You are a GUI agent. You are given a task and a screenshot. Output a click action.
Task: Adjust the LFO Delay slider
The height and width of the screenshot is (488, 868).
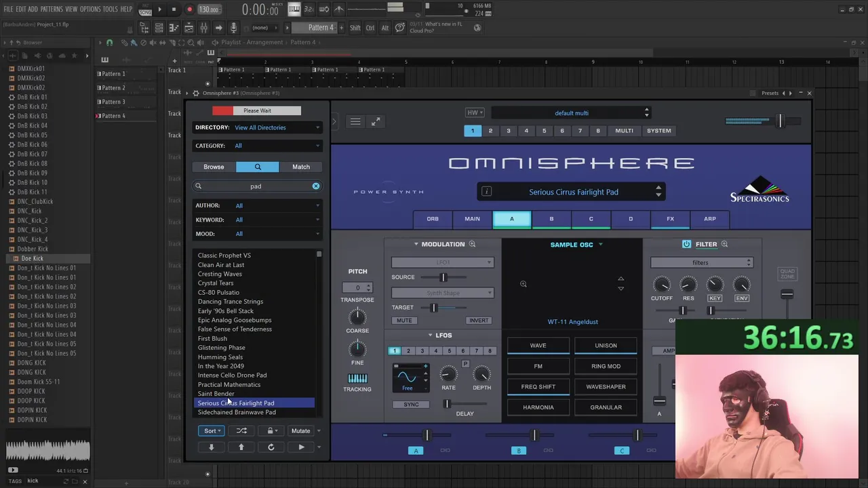465,404
